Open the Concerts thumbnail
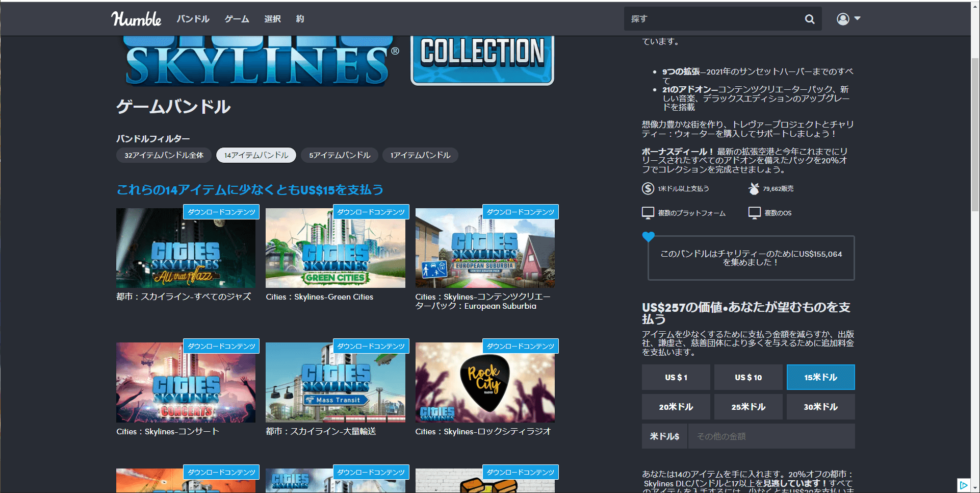980x493 pixels. click(186, 382)
